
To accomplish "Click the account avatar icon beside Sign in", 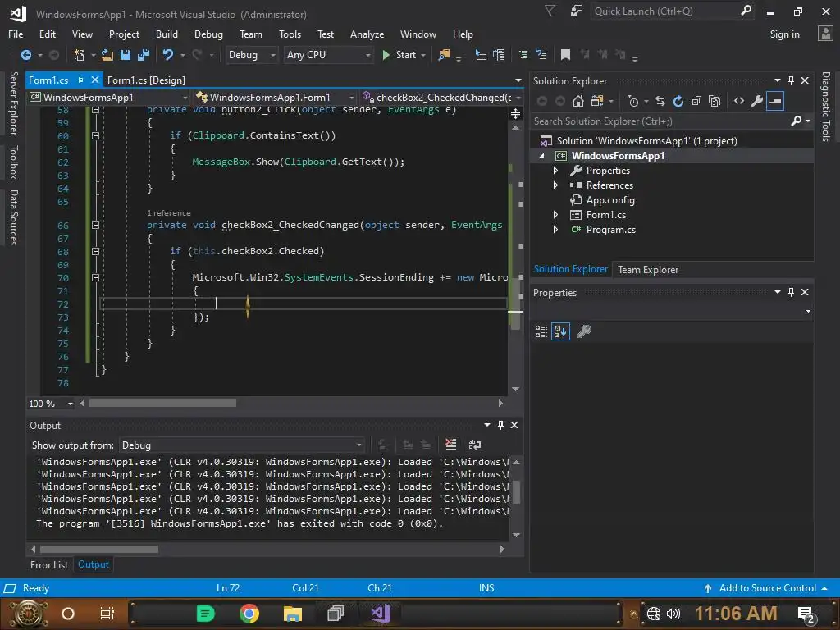I will 825,34.
